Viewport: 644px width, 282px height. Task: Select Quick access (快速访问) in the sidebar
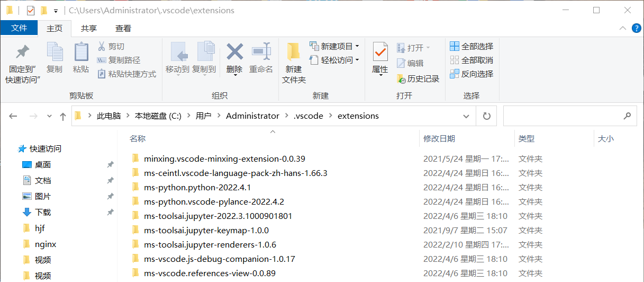coord(40,149)
